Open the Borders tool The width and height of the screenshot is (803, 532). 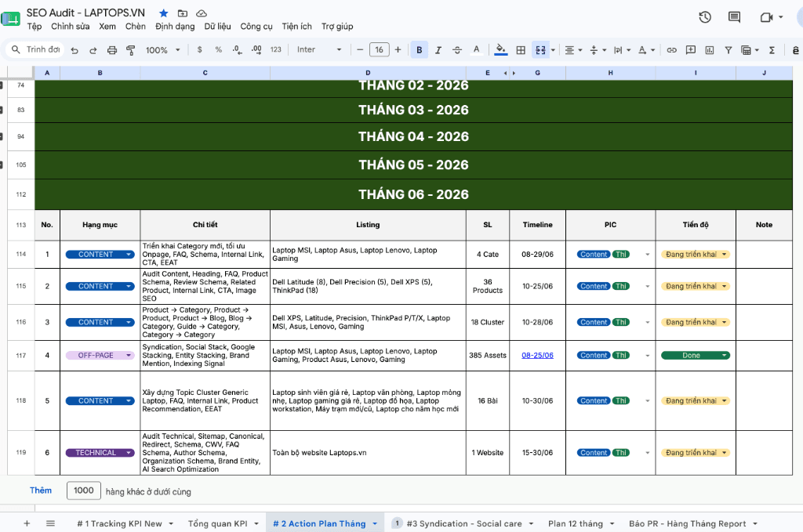pyautogui.click(x=521, y=49)
